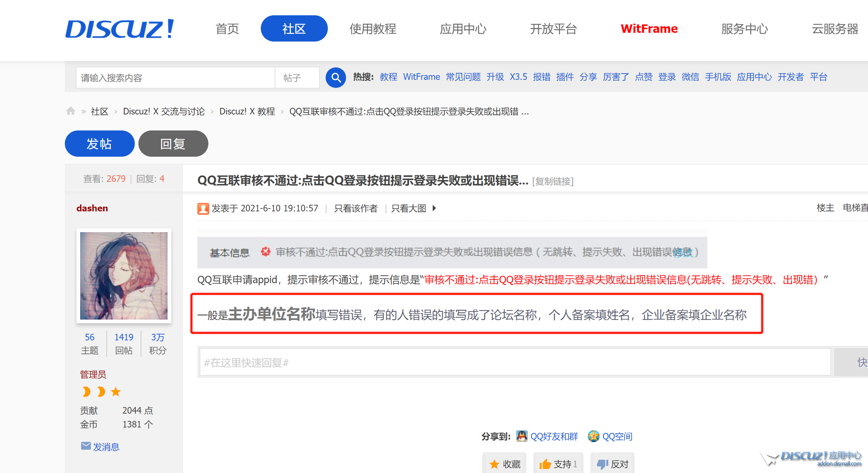Screen dimensions: 868x473
Task: Click the 1419 回帖 stat
Action: [x=124, y=344]
